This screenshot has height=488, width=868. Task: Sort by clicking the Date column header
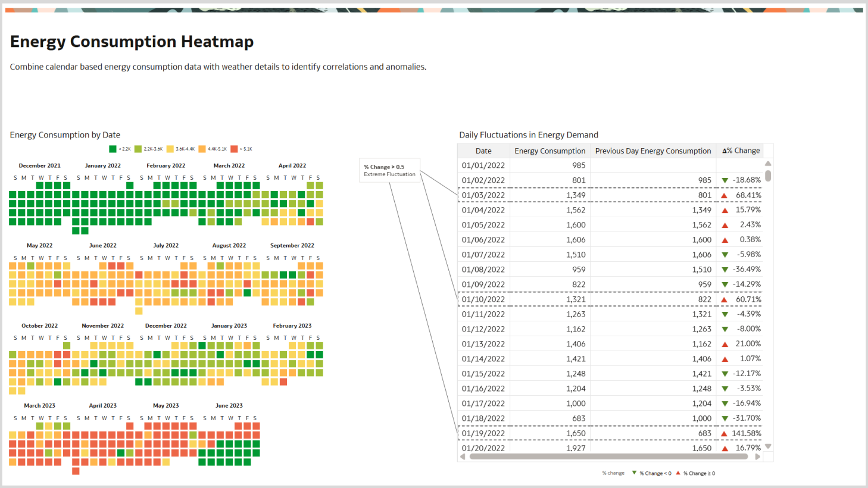point(483,151)
